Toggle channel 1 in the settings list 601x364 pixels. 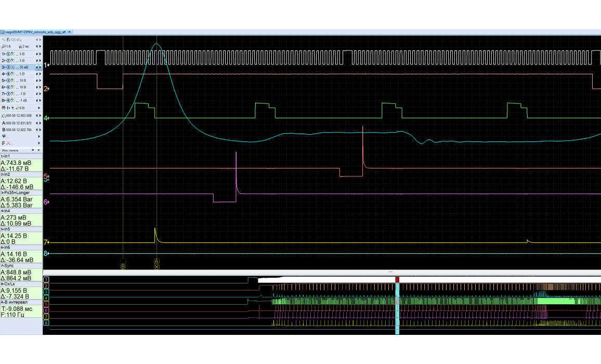pos(4,54)
